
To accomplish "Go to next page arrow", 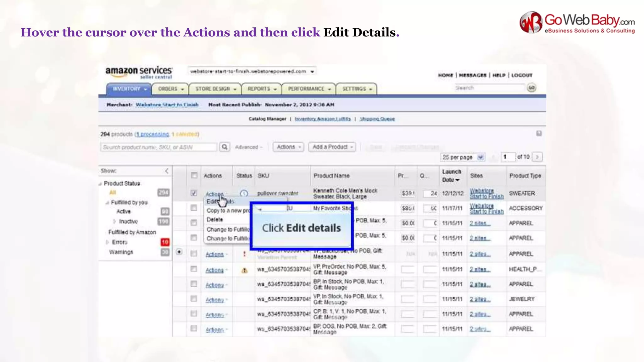I will (x=537, y=157).
